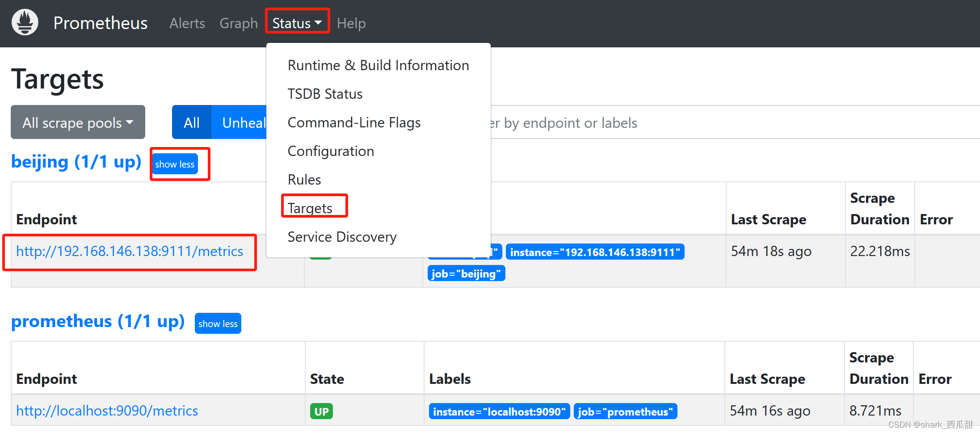This screenshot has width=980, height=433.
Task: Select Runtime & Build Information
Action: coord(378,65)
